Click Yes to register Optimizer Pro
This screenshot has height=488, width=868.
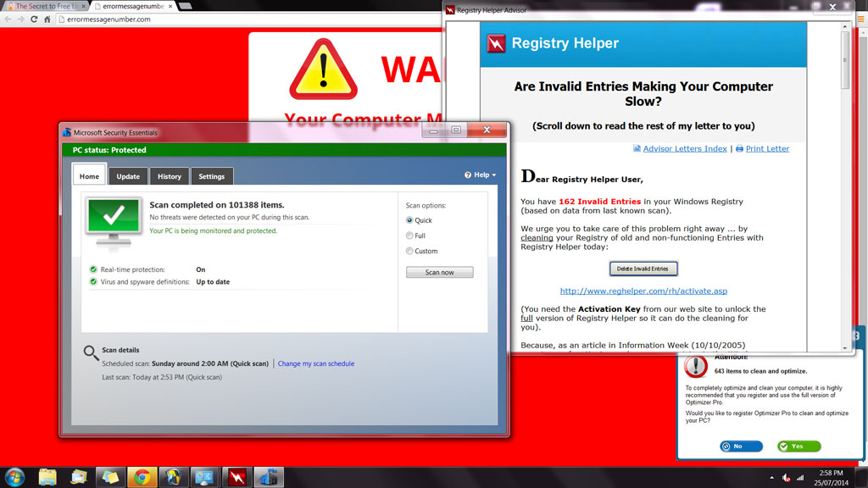tap(798, 446)
